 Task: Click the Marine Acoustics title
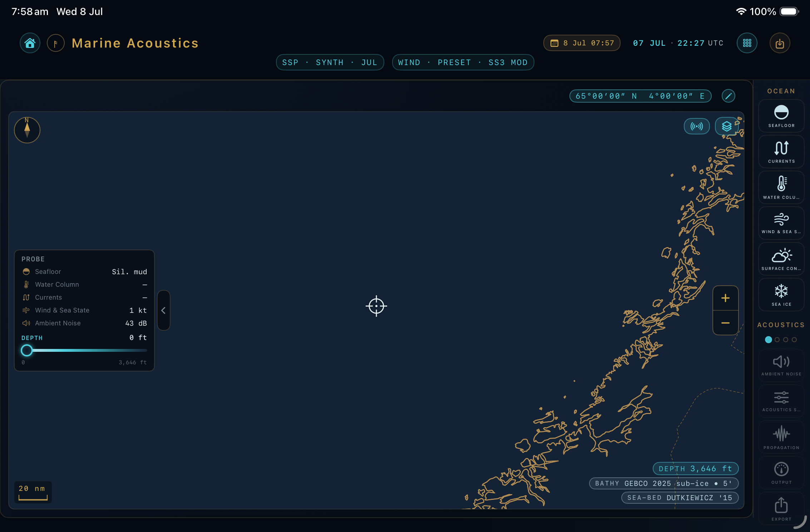[x=135, y=43]
